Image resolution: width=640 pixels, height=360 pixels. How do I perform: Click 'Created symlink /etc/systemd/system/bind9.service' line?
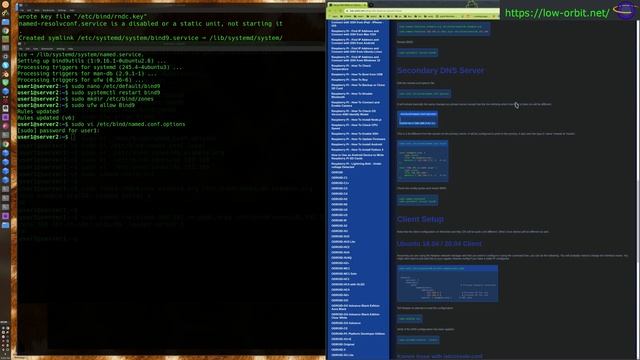tap(150, 38)
